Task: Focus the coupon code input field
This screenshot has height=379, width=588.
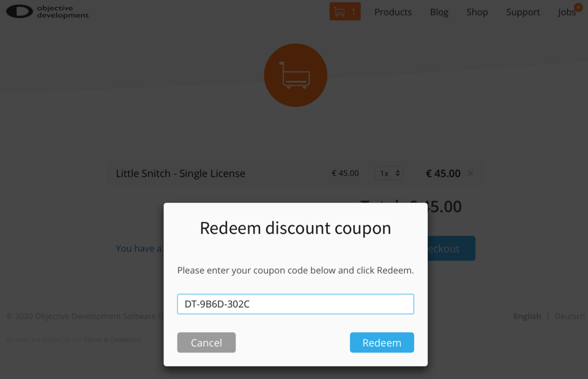Action: pyautogui.click(x=295, y=304)
